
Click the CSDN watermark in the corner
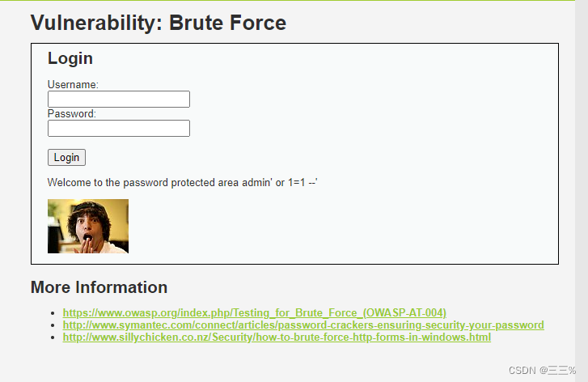[536, 370]
